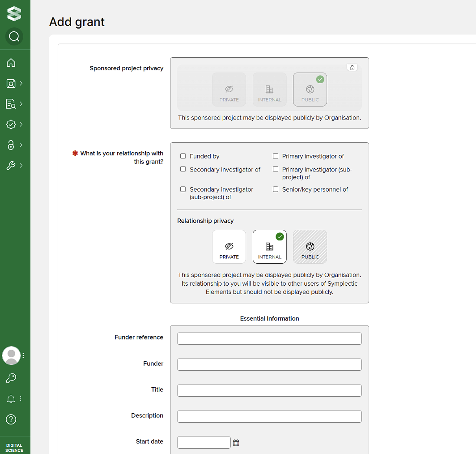Check the 'Funded by' checkbox
The height and width of the screenshot is (454, 476).
(x=183, y=156)
